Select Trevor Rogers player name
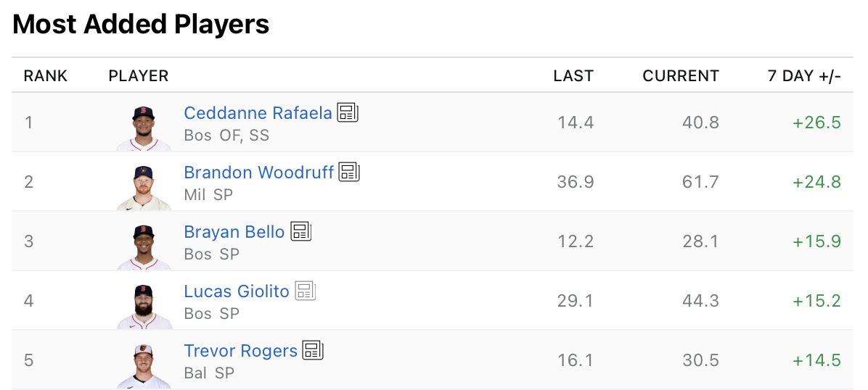The image size is (868, 390). (x=240, y=351)
